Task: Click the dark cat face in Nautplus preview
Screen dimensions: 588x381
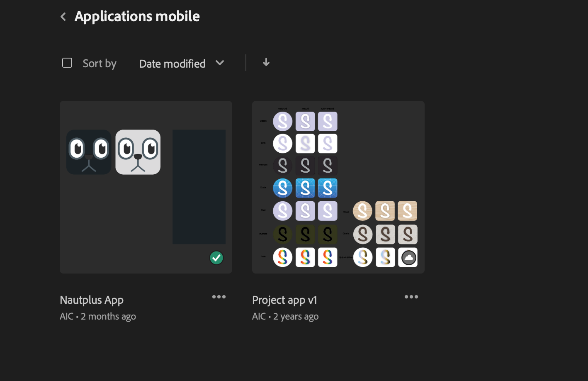Action: click(89, 152)
